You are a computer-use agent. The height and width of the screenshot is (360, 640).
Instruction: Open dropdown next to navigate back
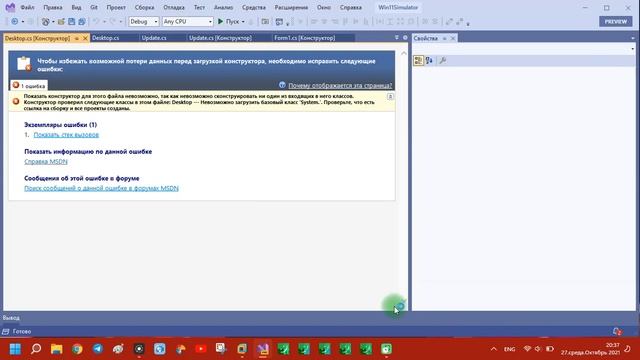pos(22,21)
